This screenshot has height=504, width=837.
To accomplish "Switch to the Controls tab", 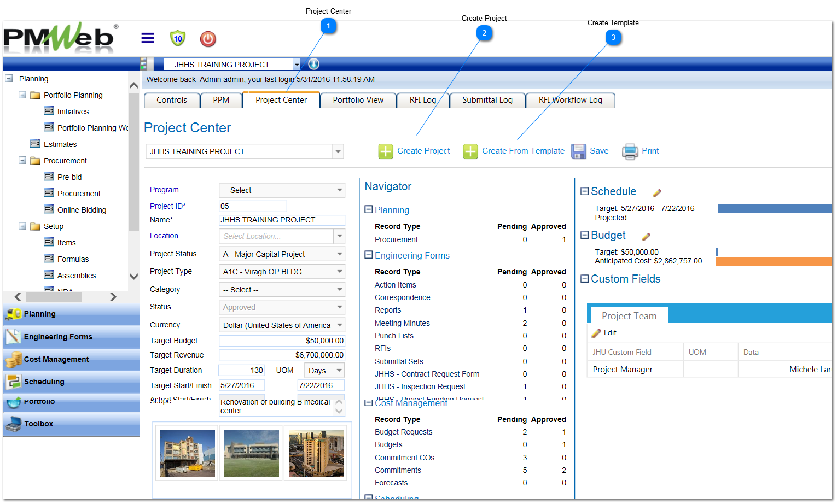I will pos(172,100).
